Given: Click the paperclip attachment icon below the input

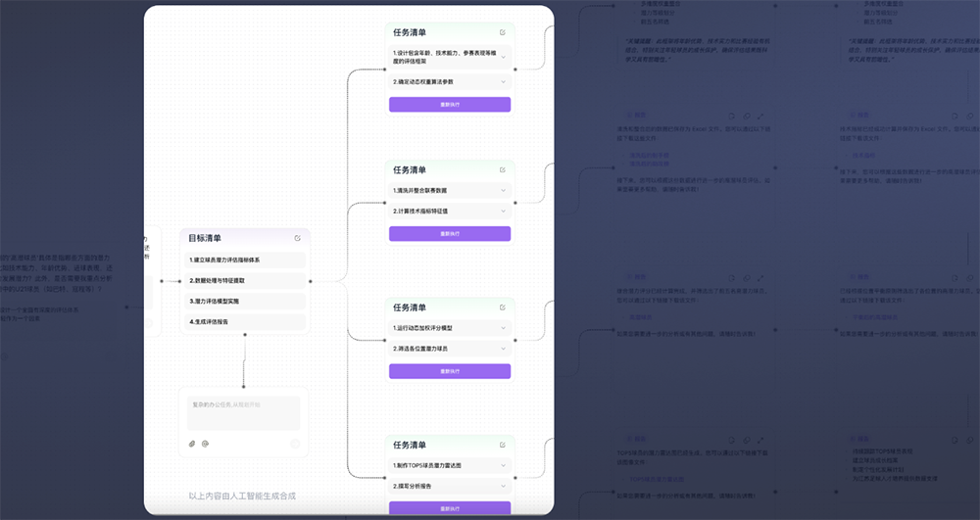Looking at the screenshot, I should pyautogui.click(x=192, y=444).
